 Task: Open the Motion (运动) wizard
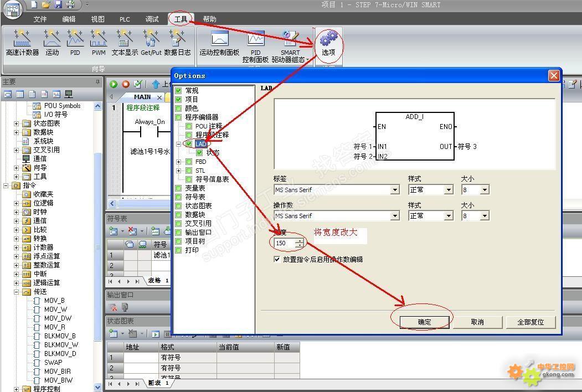click(x=52, y=43)
